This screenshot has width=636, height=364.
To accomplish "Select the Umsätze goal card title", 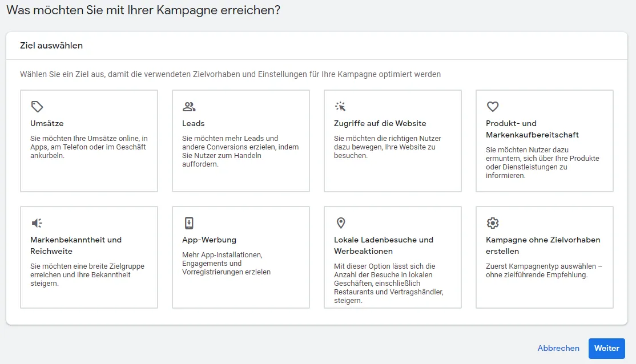I will click(x=47, y=123).
